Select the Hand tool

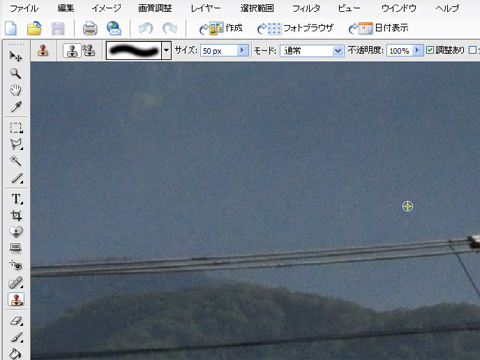pyautogui.click(x=15, y=90)
